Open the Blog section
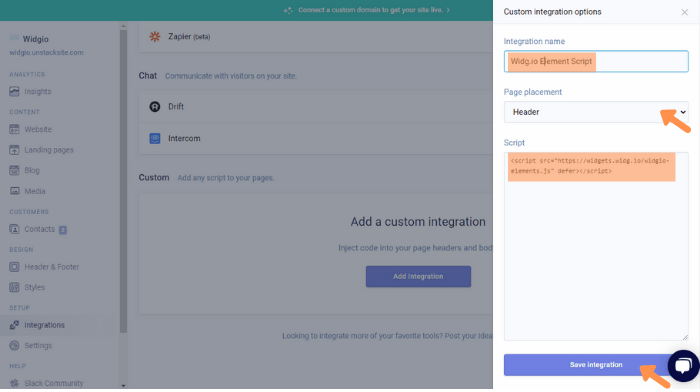This screenshot has width=700, height=392. click(x=32, y=171)
